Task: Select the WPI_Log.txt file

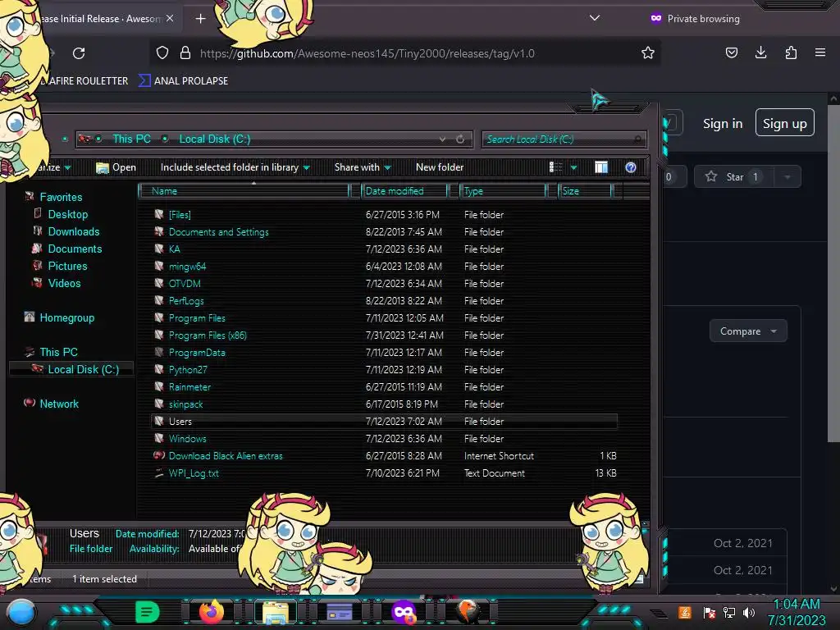Action: coord(194,473)
